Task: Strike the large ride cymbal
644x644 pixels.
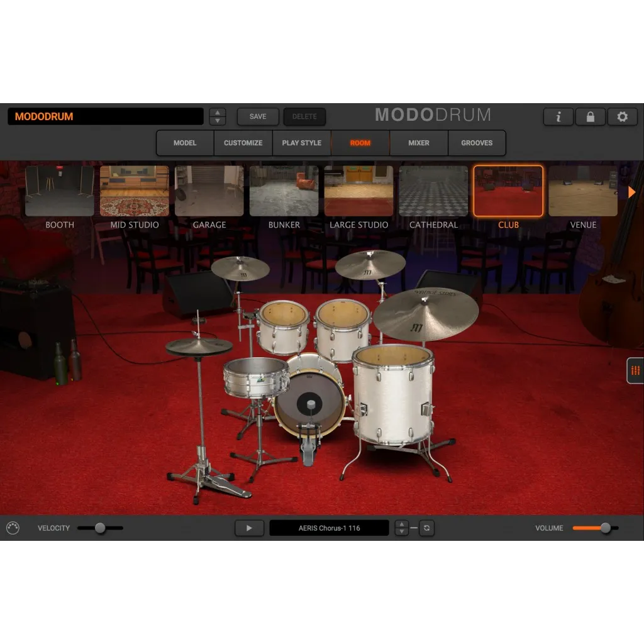Action: tap(426, 314)
